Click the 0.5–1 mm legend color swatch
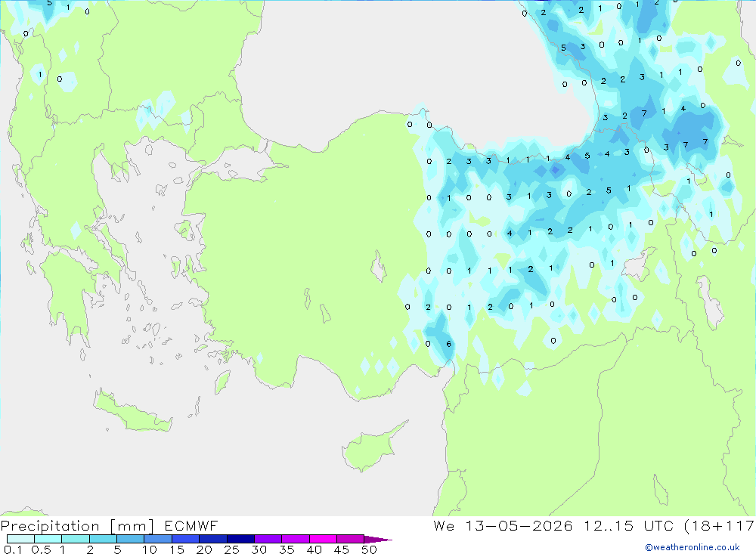 click(x=48, y=539)
